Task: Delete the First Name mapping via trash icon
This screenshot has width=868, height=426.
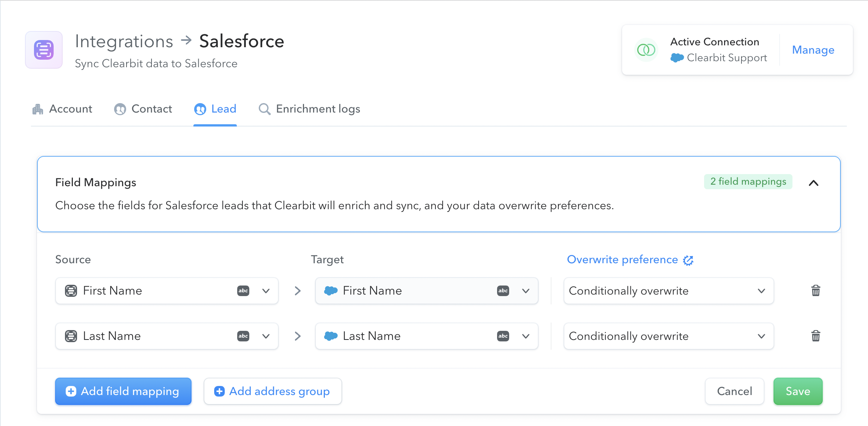Action: coord(815,290)
